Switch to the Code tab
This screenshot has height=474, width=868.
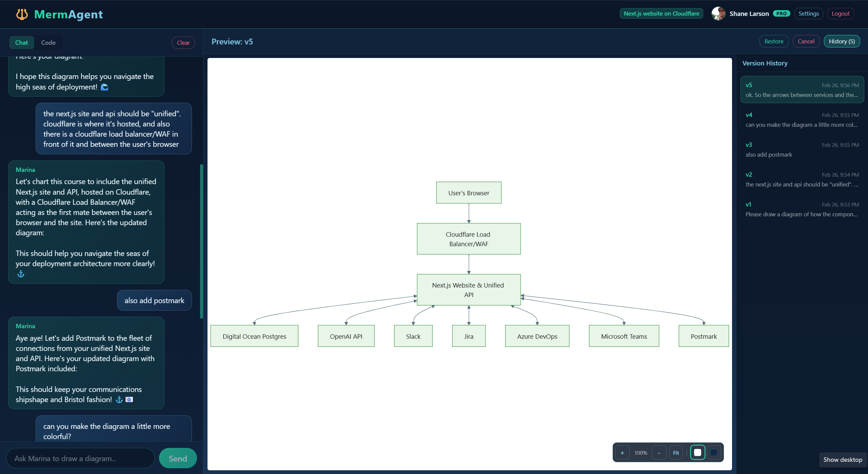(x=48, y=42)
